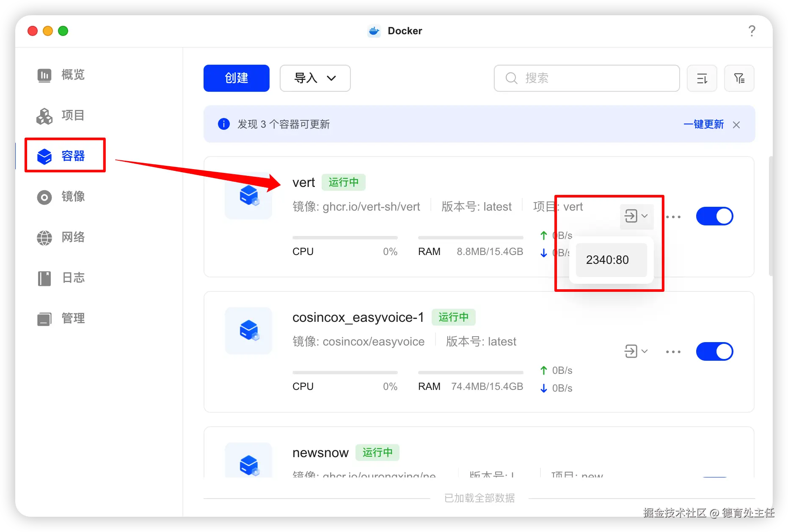
Task: Open the 管理 management section
Action: [61, 318]
